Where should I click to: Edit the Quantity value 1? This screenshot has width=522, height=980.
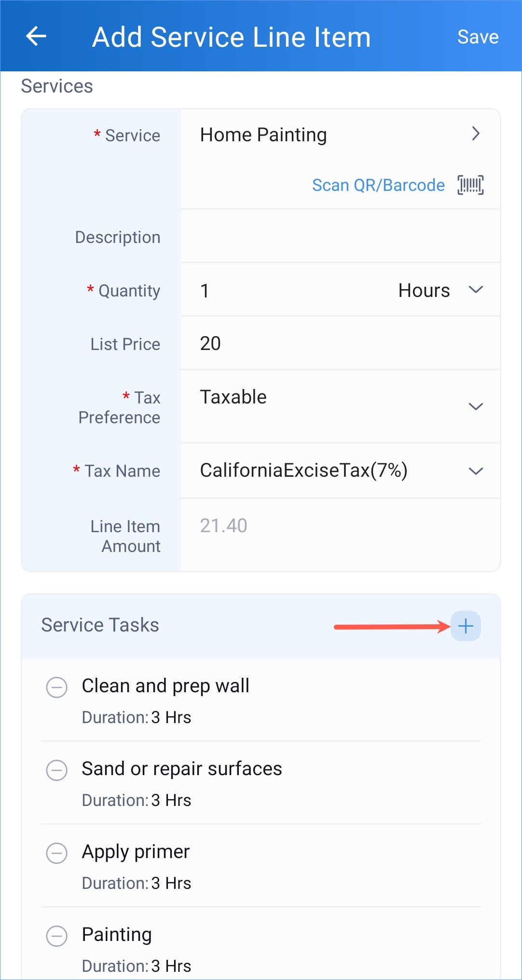coord(205,291)
